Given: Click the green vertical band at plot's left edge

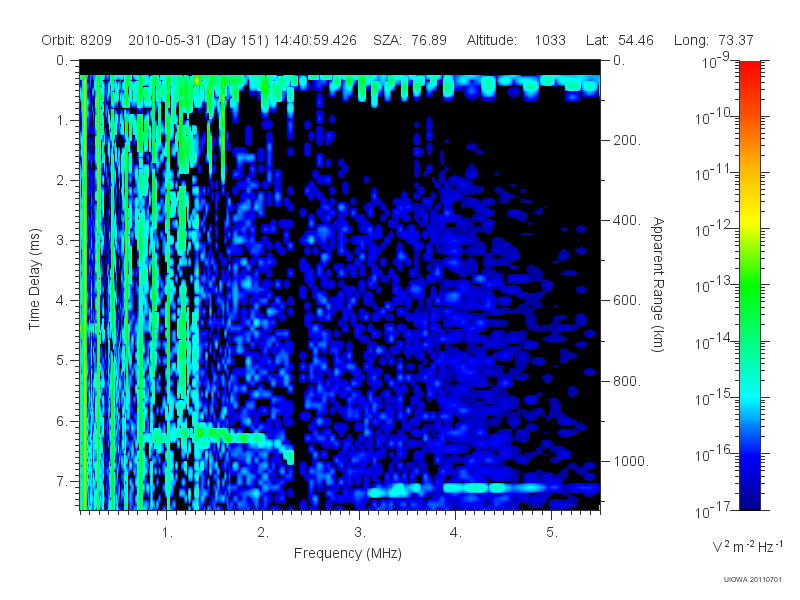Looking at the screenshot, I should 83,291.
